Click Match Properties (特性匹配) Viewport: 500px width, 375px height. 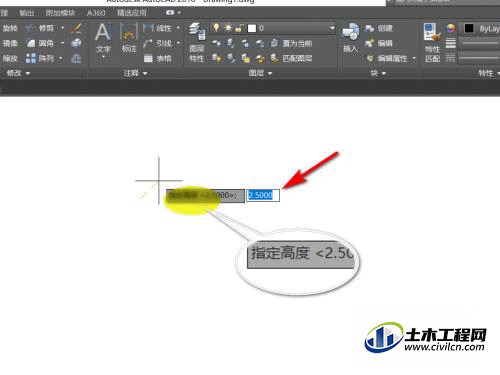[x=433, y=42]
